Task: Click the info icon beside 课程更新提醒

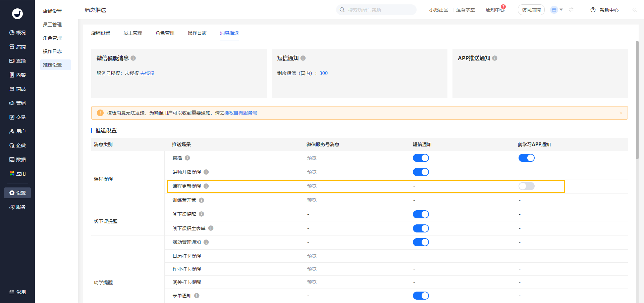Action: [x=206, y=186]
